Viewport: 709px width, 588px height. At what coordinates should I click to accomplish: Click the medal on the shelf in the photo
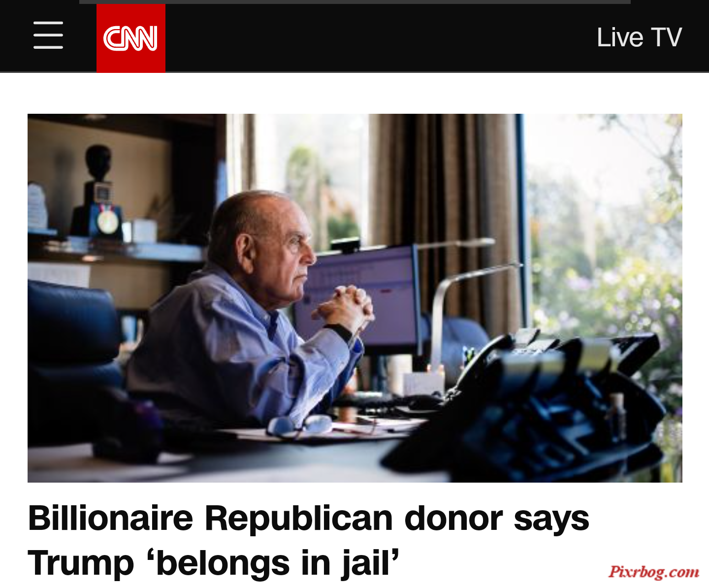(x=107, y=220)
